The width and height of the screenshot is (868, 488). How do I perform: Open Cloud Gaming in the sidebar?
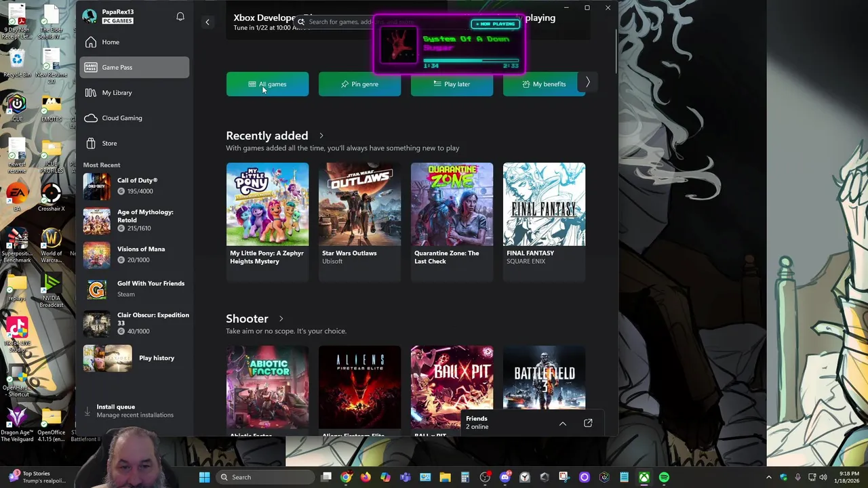134,118
